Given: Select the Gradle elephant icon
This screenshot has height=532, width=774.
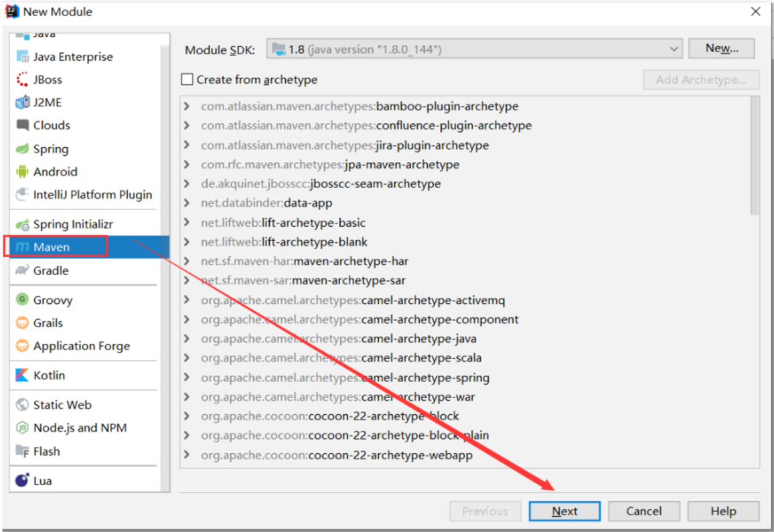Looking at the screenshot, I should (x=22, y=270).
